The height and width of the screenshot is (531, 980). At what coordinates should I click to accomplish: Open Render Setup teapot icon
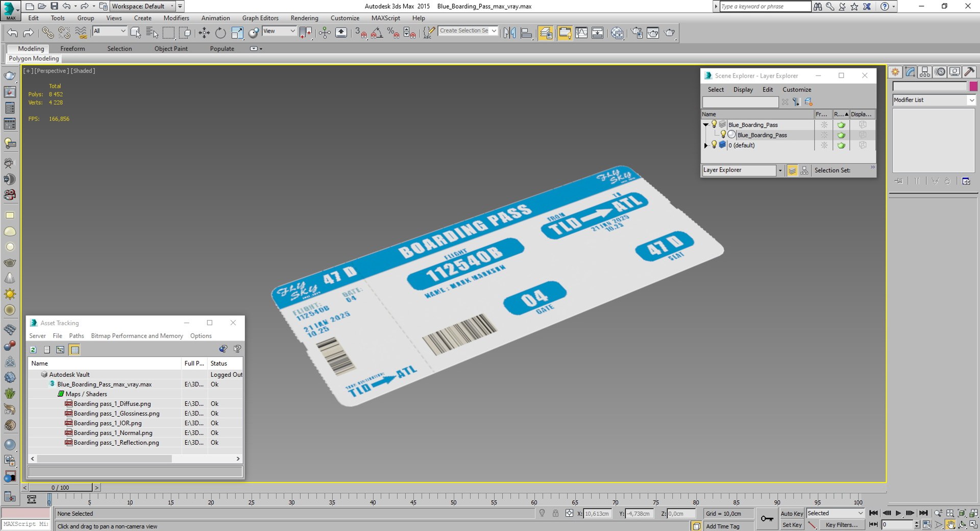pyautogui.click(x=636, y=33)
